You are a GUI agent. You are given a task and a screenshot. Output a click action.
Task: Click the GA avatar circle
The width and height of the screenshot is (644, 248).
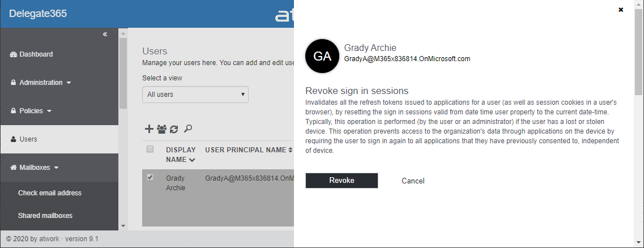(322, 56)
